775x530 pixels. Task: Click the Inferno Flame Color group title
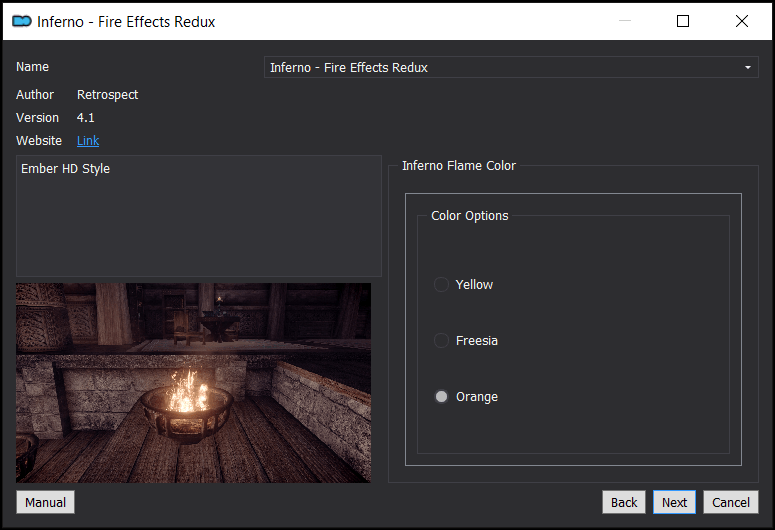pyautogui.click(x=459, y=166)
